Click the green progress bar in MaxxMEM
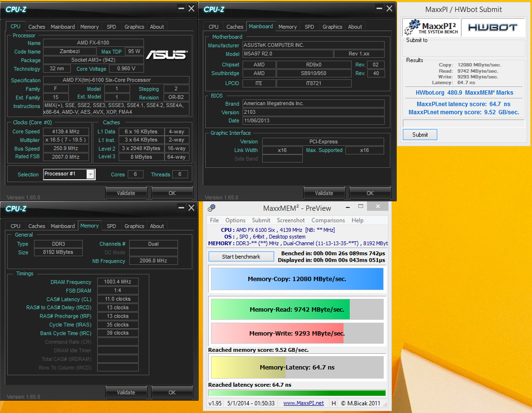The height and width of the screenshot is (413, 532). pos(297,393)
